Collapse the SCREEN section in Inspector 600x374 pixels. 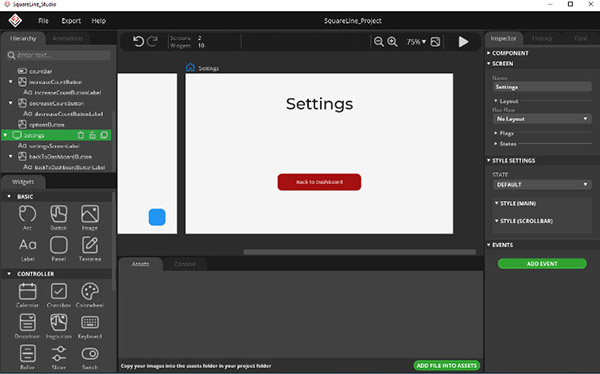[489, 63]
